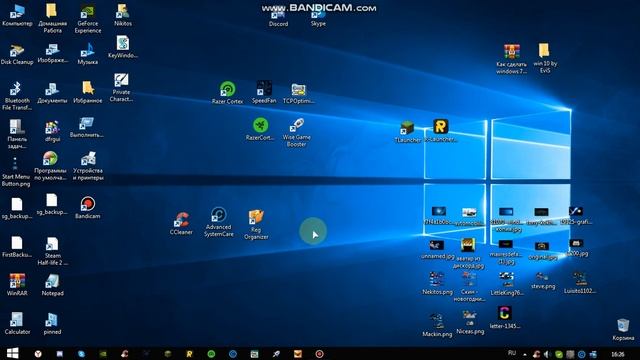Select the Niceas.png image file
Viewport: 640px width, 360px height.
(x=470, y=322)
